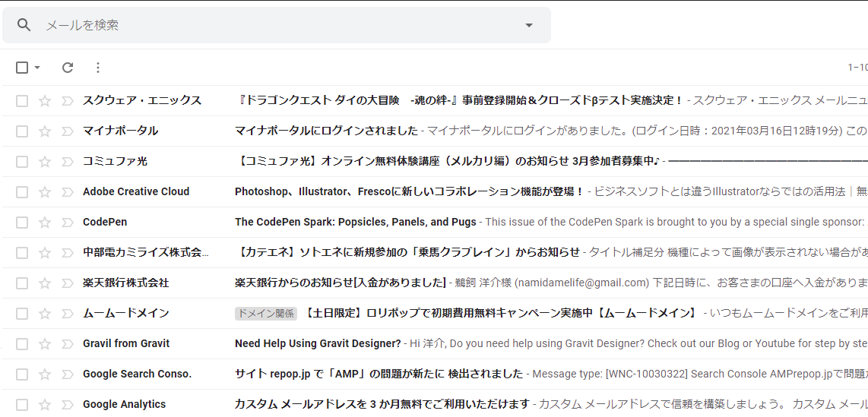Mark Gravil from Gravit email important
The width and height of the screenshot is (868, 417).
click(67, 344)
